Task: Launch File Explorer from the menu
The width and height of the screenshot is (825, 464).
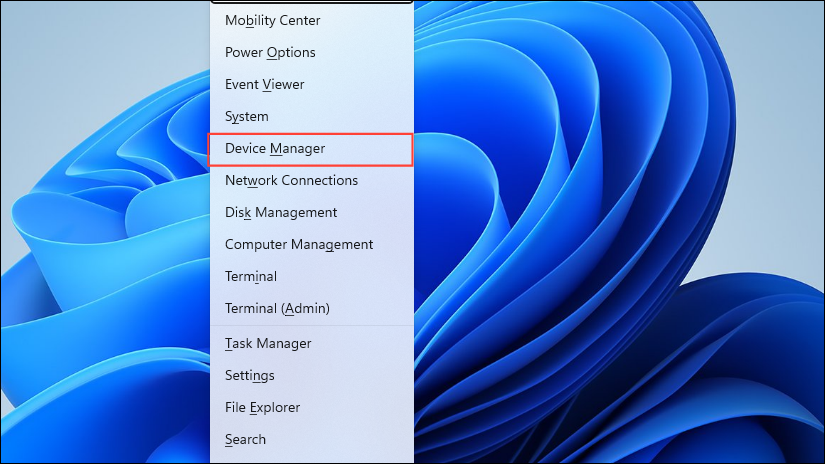Action: pyautogui.click(x=262, y=407)
